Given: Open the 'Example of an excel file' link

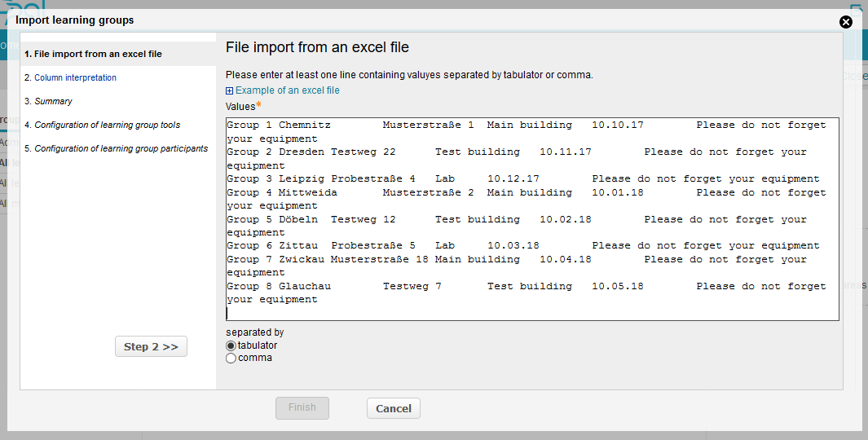Looking at the screenshot, I should pos(287,90).
